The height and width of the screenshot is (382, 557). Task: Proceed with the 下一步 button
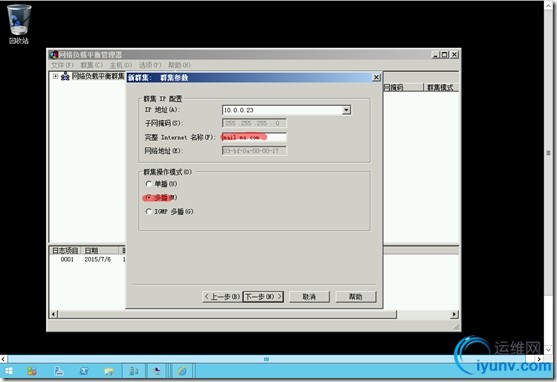263,296
